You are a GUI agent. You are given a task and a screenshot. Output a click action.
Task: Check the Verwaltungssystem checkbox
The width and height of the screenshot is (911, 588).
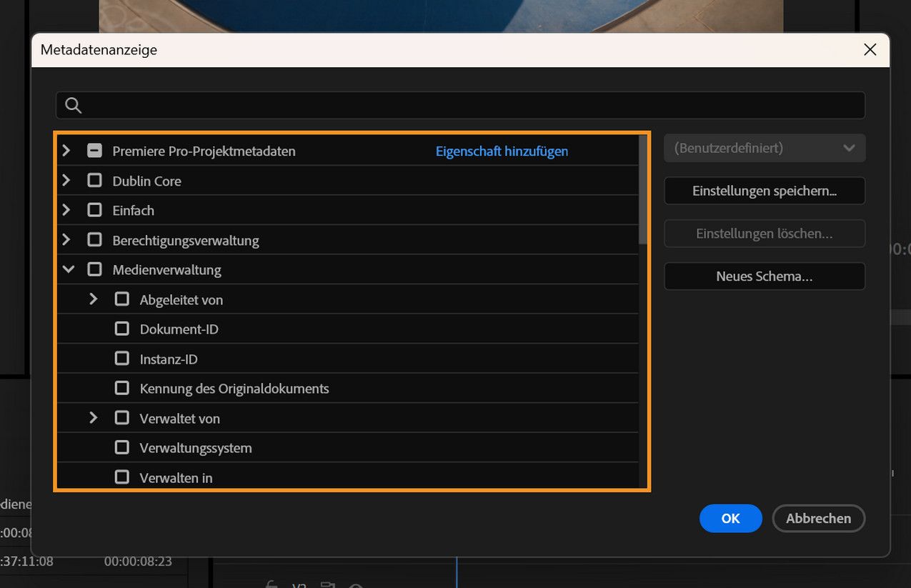coord(121,448)
